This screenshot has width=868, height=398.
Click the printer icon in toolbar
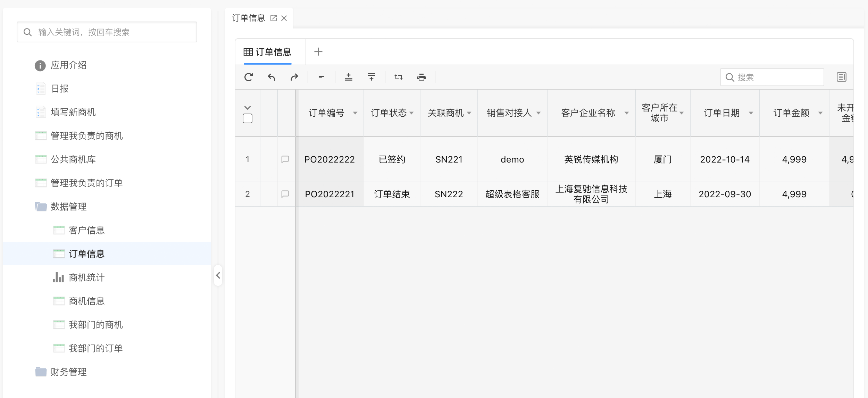422,77
